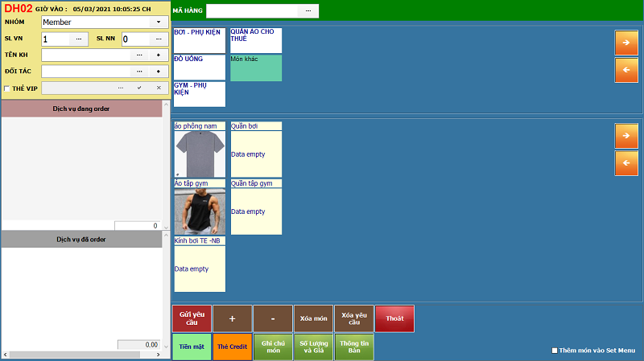Add áo phông nam t-shirt item
Screen dimensions: 644x361
[200, 150]
